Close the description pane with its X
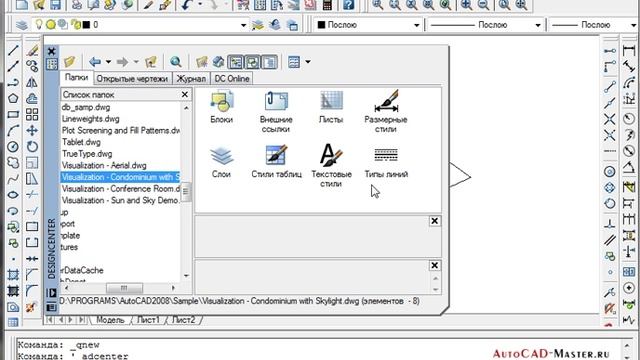 pyautogui.click(x=435, y=265)
